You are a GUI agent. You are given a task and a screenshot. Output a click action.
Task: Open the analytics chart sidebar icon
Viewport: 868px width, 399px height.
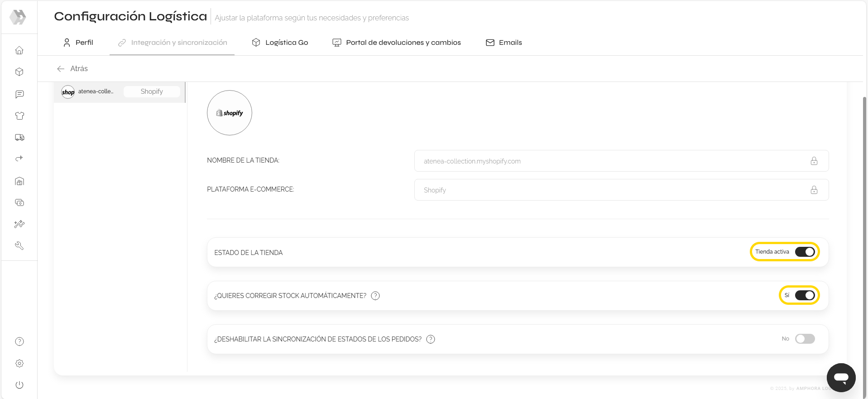[19, 224]
